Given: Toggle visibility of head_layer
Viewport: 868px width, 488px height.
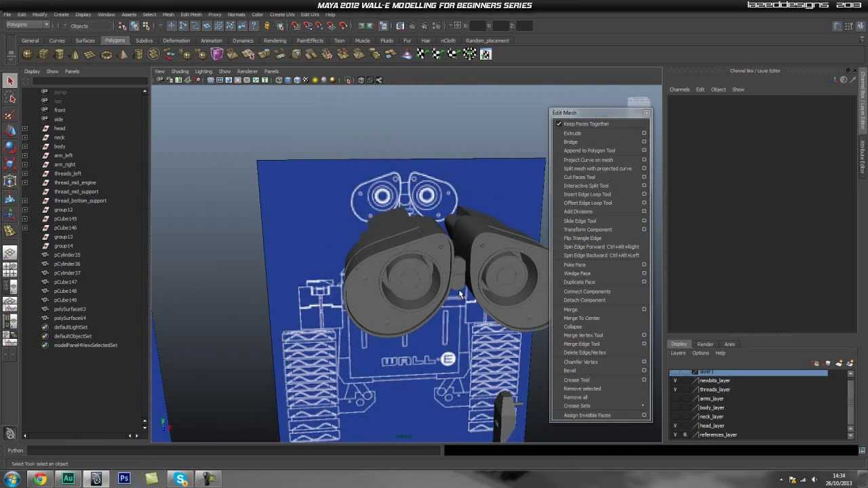Looking at the screenshot, I should click(x=675, y=426).
